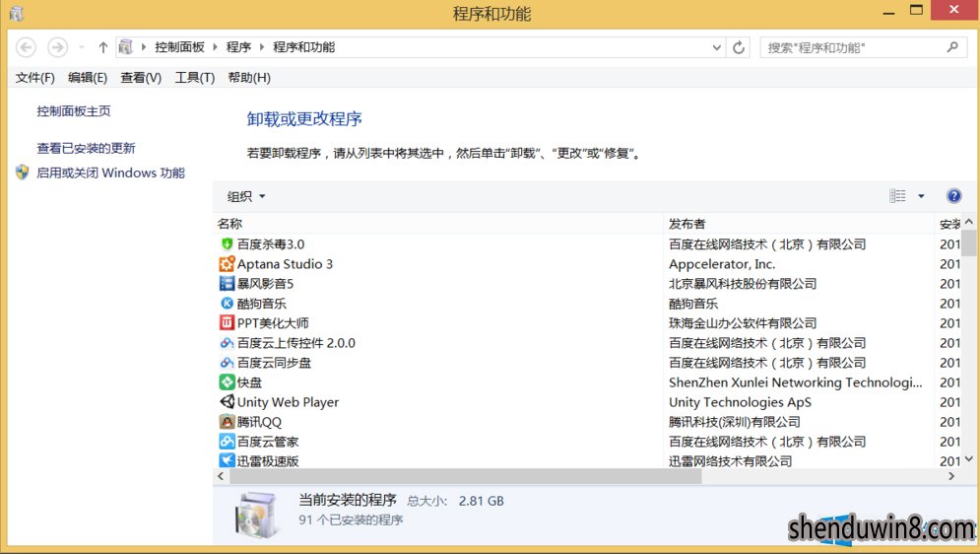
Task: Open the 组织 dropdown
Action: (245, 196)
